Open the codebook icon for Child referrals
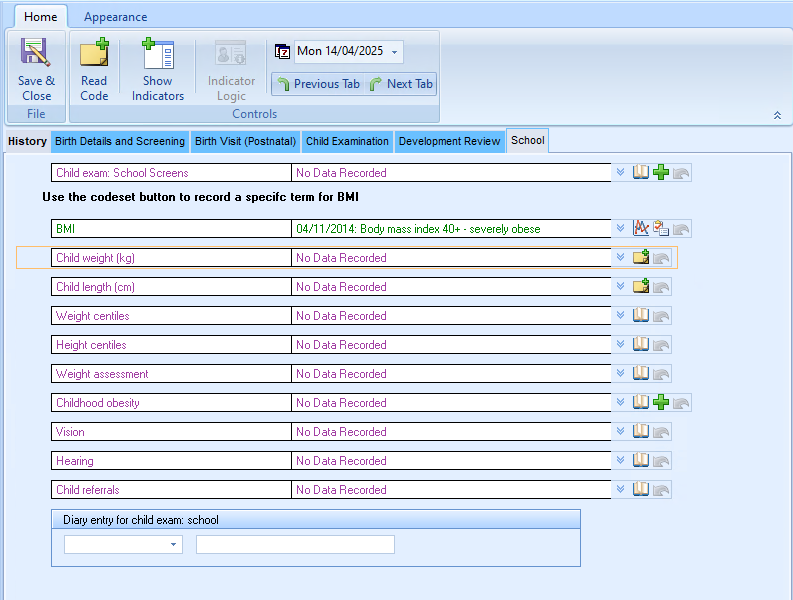The width and height of the screenshot is (793, 600). [x=641, y=490]
